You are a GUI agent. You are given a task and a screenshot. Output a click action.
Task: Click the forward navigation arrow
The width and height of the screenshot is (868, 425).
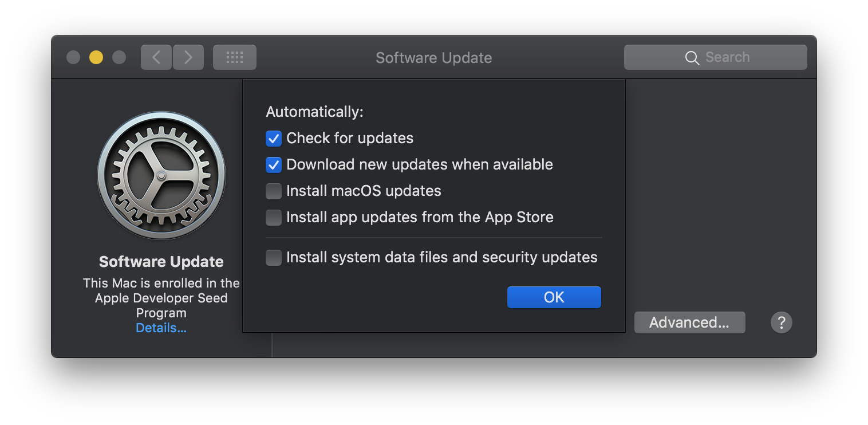tap(188, 57)
